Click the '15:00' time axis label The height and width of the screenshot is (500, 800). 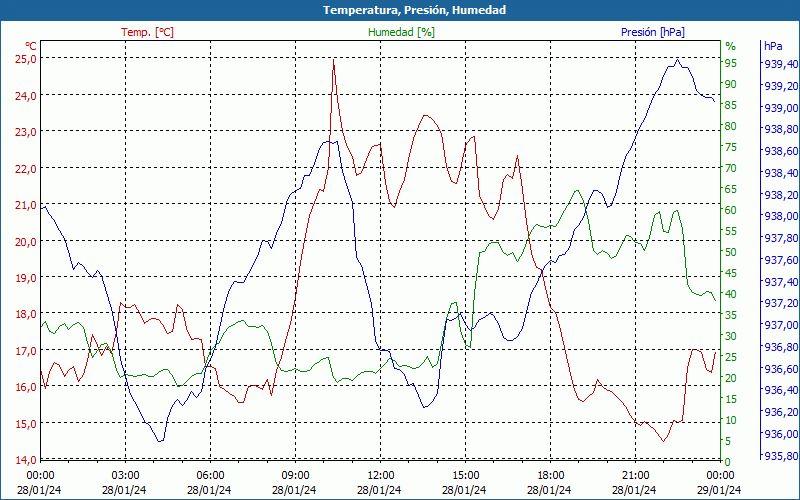465,475
